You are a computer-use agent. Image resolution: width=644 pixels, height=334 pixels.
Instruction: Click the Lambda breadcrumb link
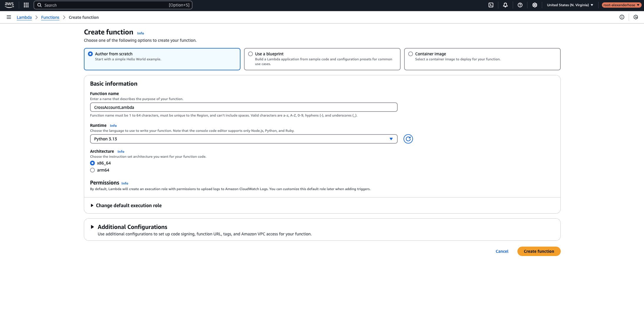coord(24,17)
